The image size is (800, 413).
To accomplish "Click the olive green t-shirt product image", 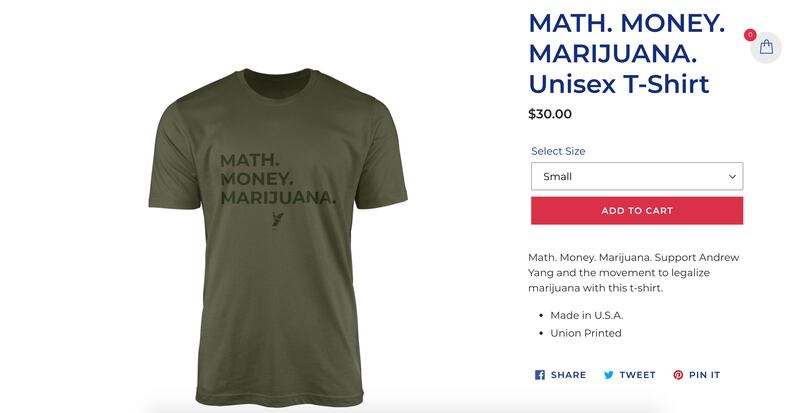I will click(278, 237).
